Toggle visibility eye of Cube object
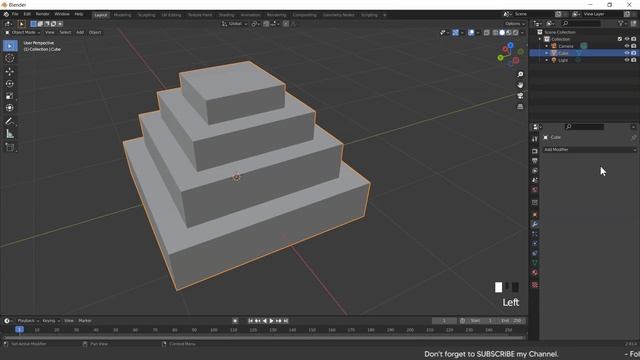Image resolution: width=640 pixels, height=360 pixels. (x=627, y=53)
